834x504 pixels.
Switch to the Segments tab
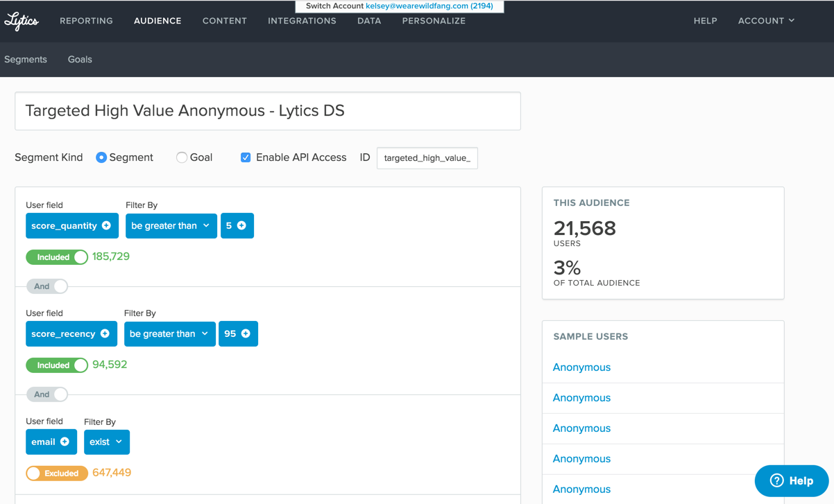(x=26, y=60)
